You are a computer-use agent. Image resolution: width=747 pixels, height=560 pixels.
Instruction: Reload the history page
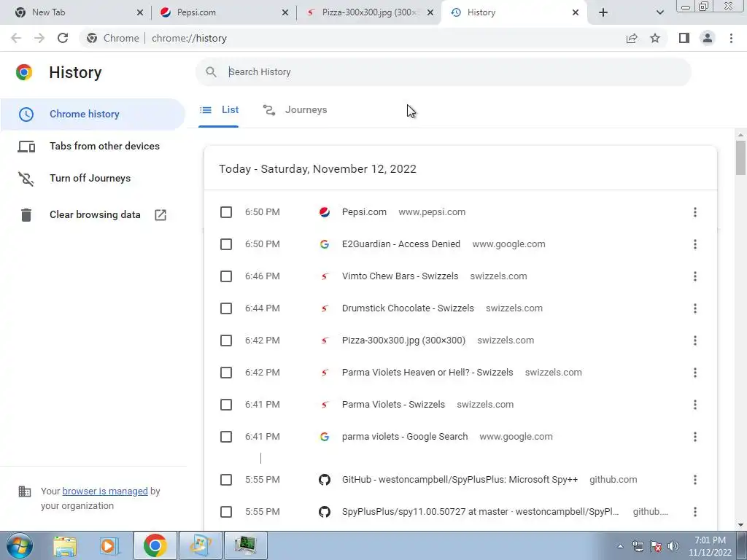pyautogui.click(x=63, y=38)
